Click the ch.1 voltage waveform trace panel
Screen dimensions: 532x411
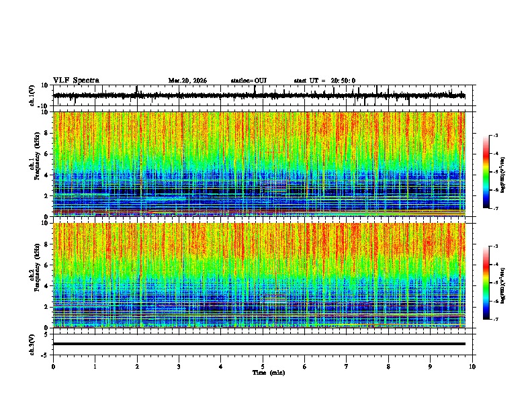[x=263, y=95]
